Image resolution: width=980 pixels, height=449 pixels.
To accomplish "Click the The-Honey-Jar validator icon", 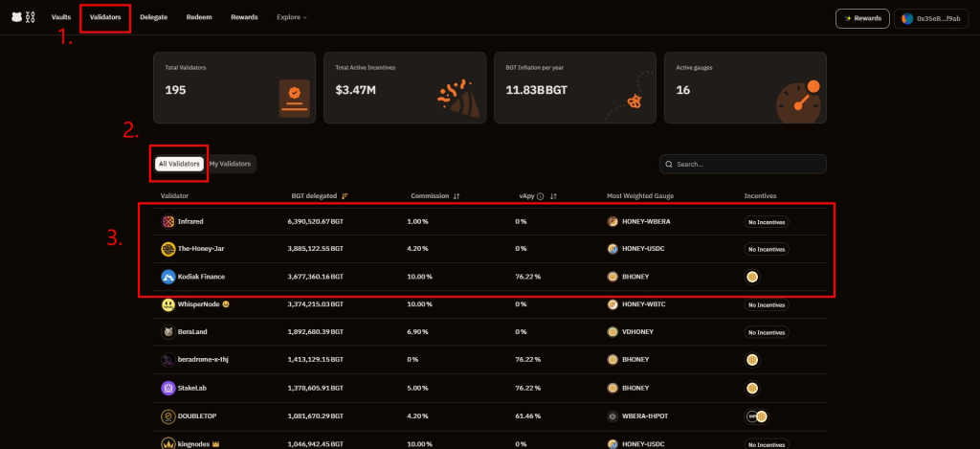I will tap(168, 249).
